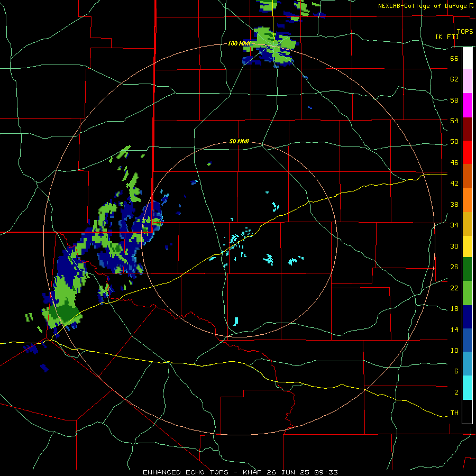Screen dimensions: 476x476
Task: Click the K FT units label
Action: (x=447, y=36)
